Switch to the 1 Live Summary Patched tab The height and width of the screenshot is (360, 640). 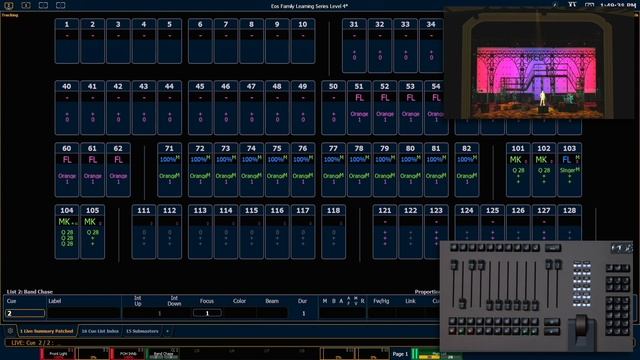tap(47, 331)
